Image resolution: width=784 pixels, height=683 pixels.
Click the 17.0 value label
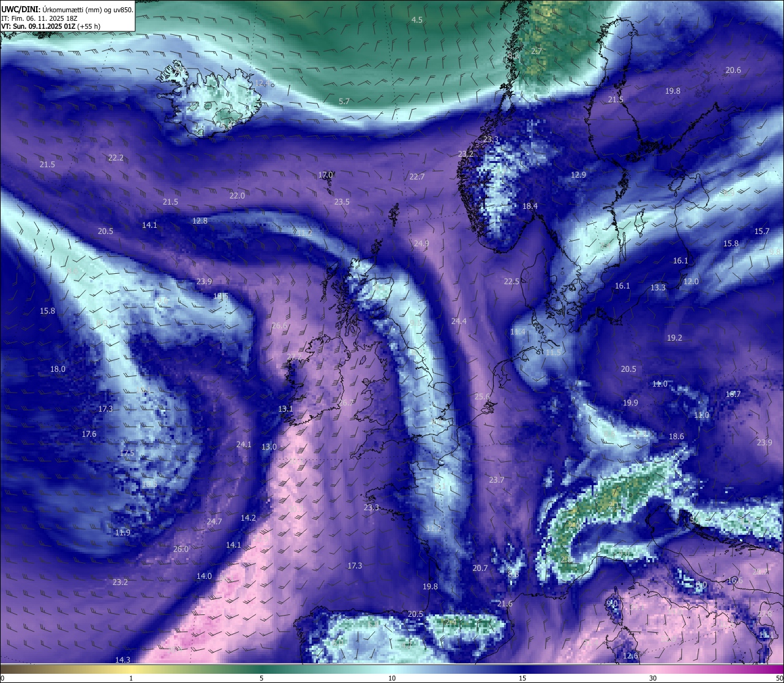325,175
